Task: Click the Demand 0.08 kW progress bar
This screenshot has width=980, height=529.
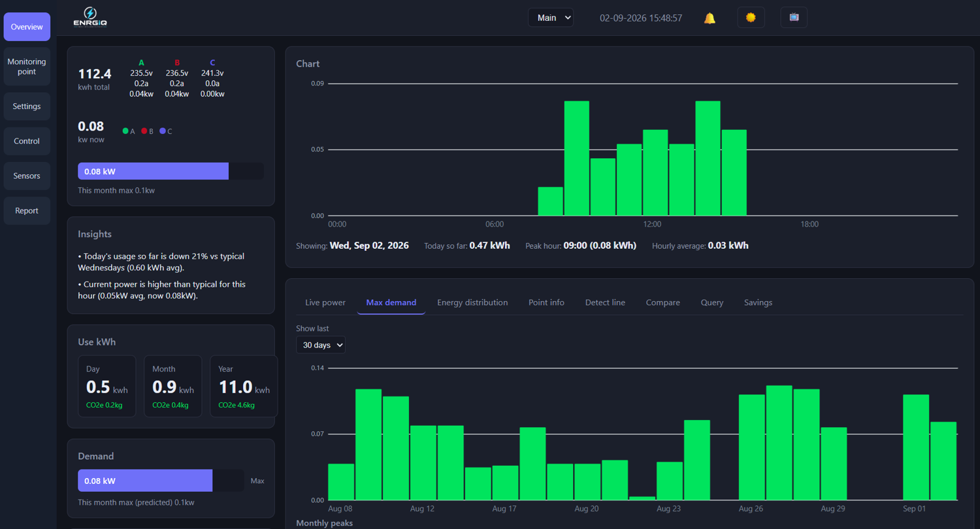Action: point(161,481)
